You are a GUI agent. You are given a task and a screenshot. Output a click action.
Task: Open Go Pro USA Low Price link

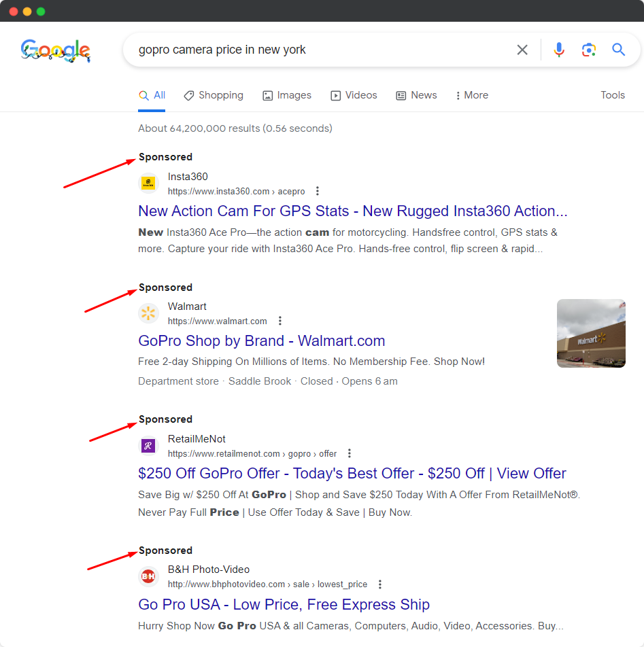click(284, 604)
